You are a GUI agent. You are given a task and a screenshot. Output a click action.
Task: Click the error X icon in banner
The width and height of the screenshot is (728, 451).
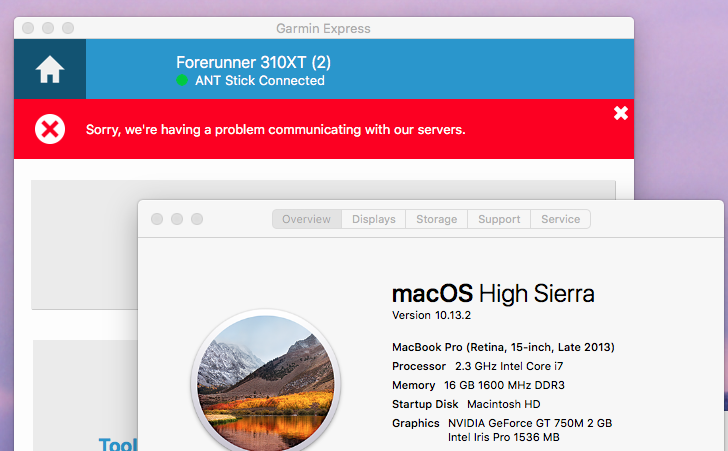coord(50,129)
